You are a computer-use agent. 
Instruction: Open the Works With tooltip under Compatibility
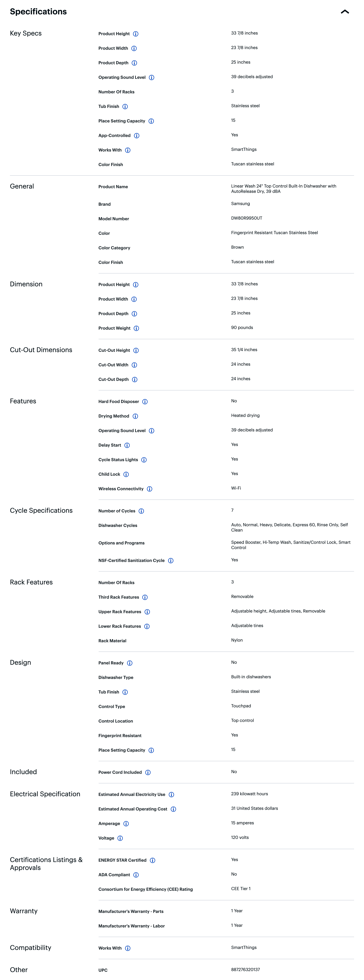click(127, 948)
